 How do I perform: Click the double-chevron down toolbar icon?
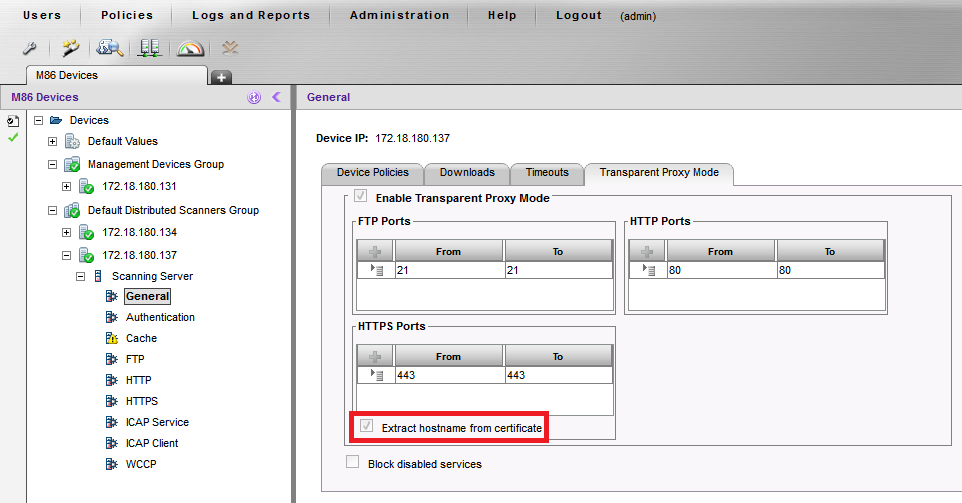[230, 48]
